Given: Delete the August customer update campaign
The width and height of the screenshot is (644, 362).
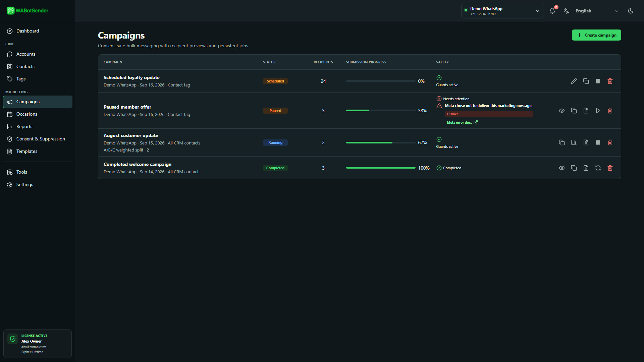Looking at the screenshot, I should (610, 142).
